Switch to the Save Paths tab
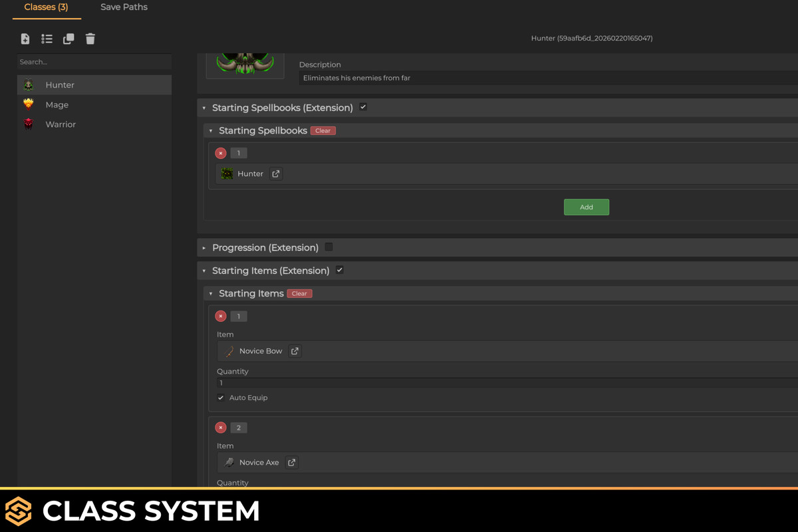The image size is (798, 532). point(124,7)
